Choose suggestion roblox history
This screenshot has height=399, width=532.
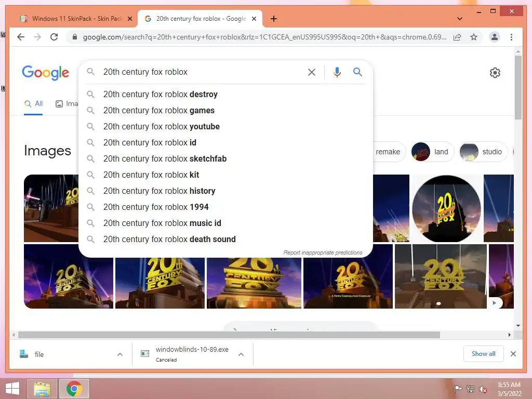point(225,191)
